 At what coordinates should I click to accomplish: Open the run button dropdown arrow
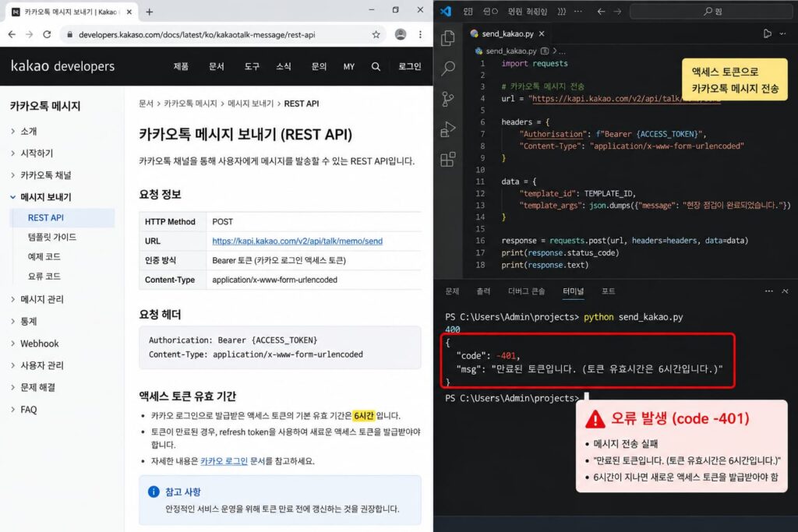tap(782, 33)
